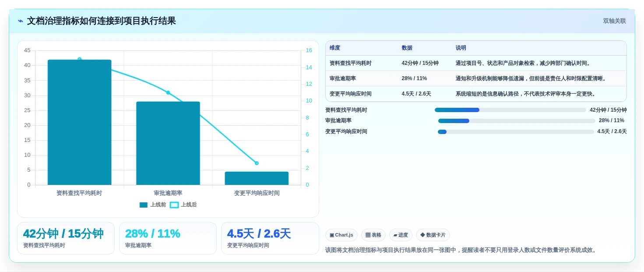Screen dimensions: 644x272
Task: Click the lightning icon beside the title
Action: [21, 21]
